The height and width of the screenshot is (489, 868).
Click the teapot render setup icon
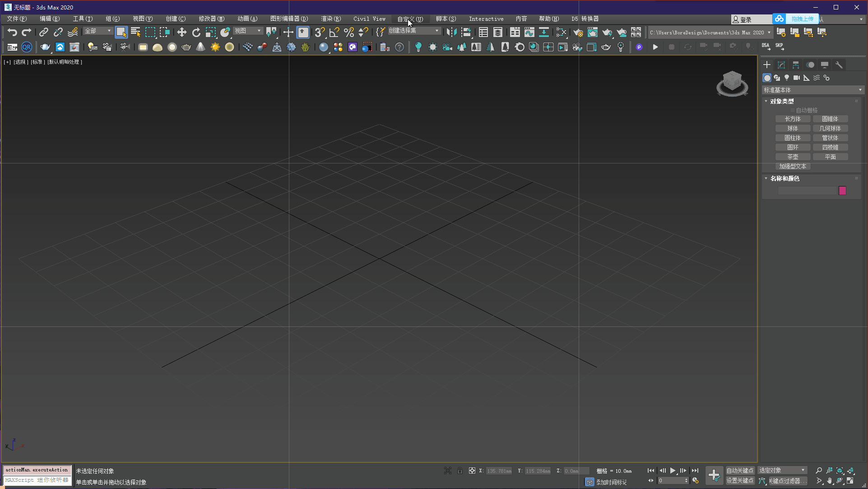tap(578, 32)
